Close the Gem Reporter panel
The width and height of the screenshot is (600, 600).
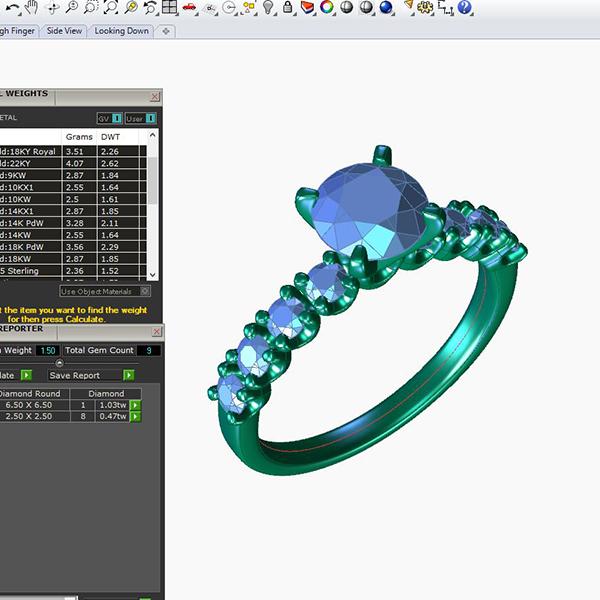[x=157, y=331]
